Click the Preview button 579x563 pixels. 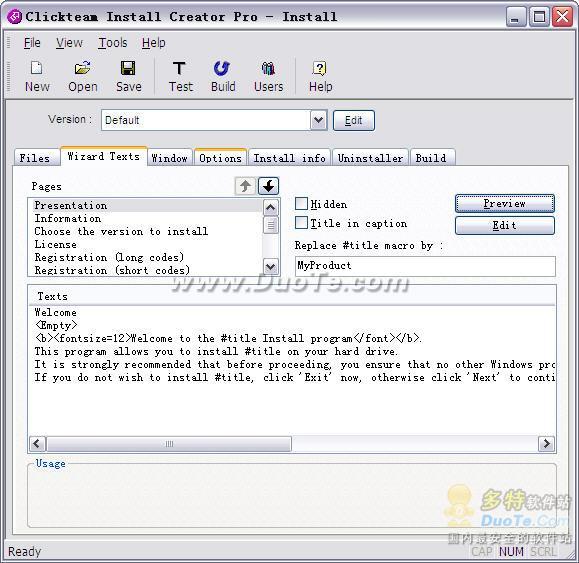click(x=505, y=203)
